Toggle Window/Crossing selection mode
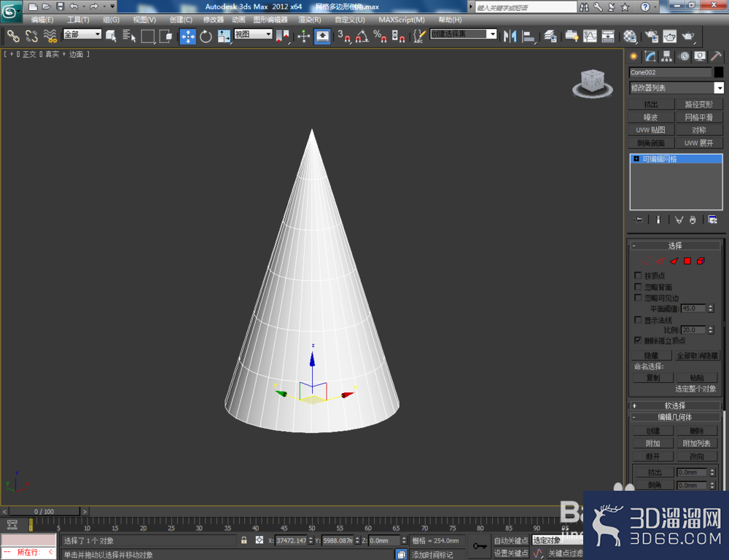The image size is (729, 560). 165,36
